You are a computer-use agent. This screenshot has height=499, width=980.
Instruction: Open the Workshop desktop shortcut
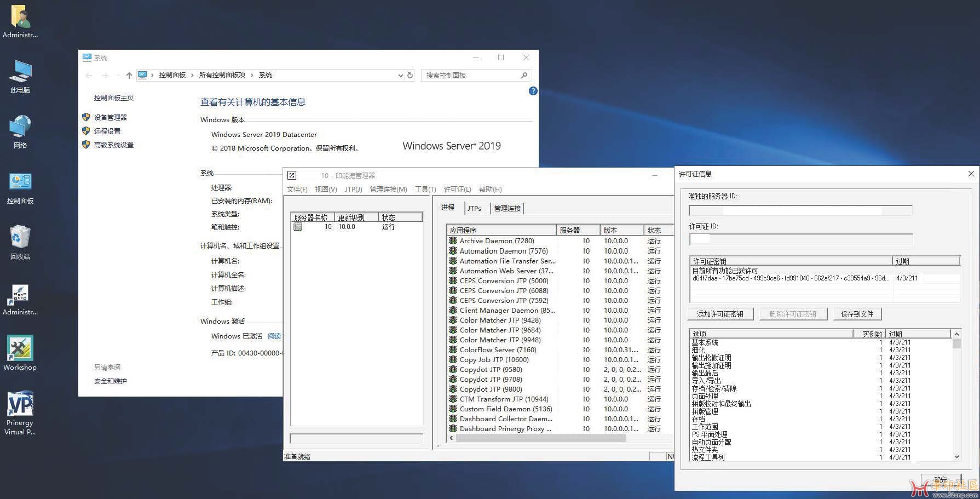(x=20, y=353)
